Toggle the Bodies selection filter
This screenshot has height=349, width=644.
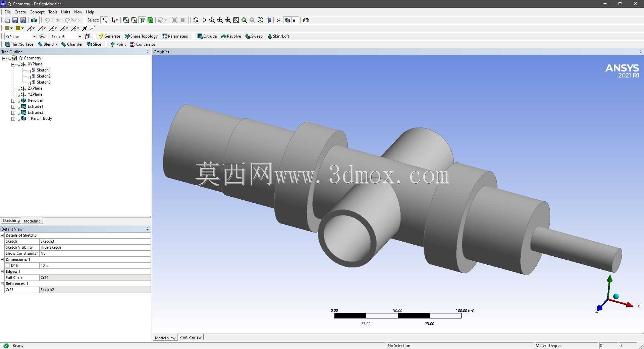(x=150, y=20)
